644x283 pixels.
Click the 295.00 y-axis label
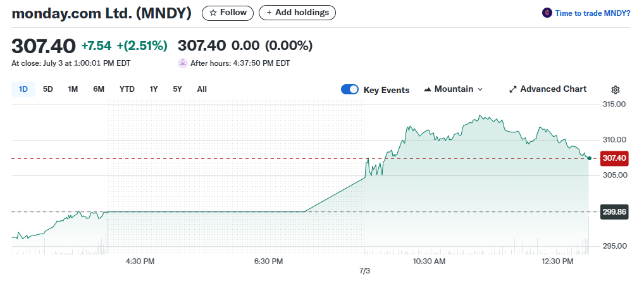[614, 246]
